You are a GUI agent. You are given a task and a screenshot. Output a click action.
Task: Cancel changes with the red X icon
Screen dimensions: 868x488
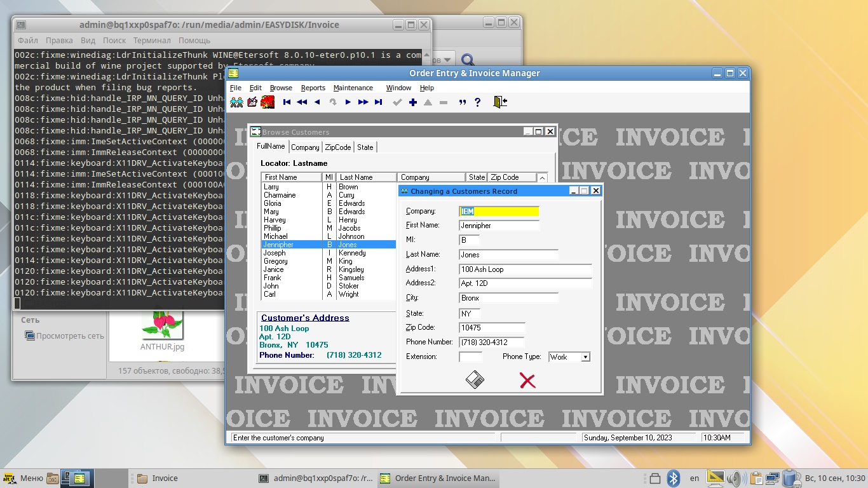coord(527,381)
